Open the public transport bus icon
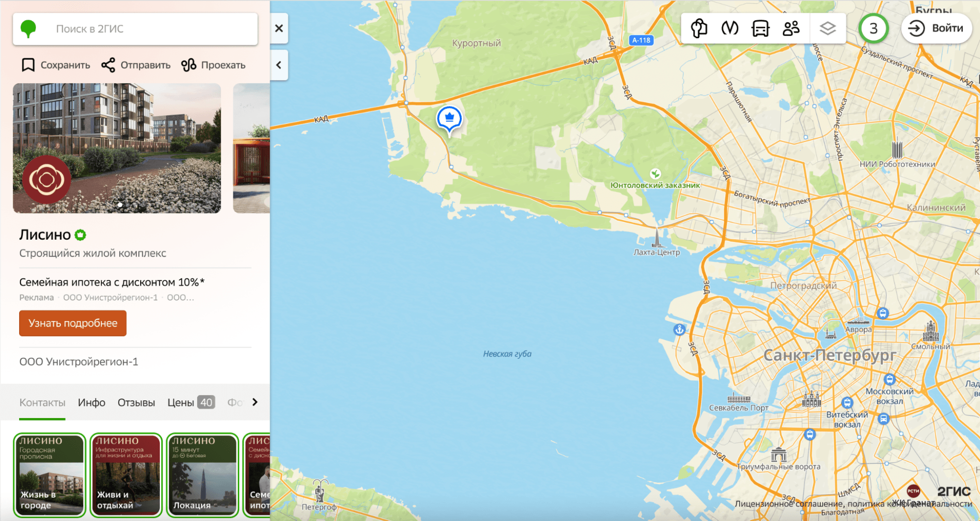The image size is (980, 521). pyautogui.click(x=760, y=28)
